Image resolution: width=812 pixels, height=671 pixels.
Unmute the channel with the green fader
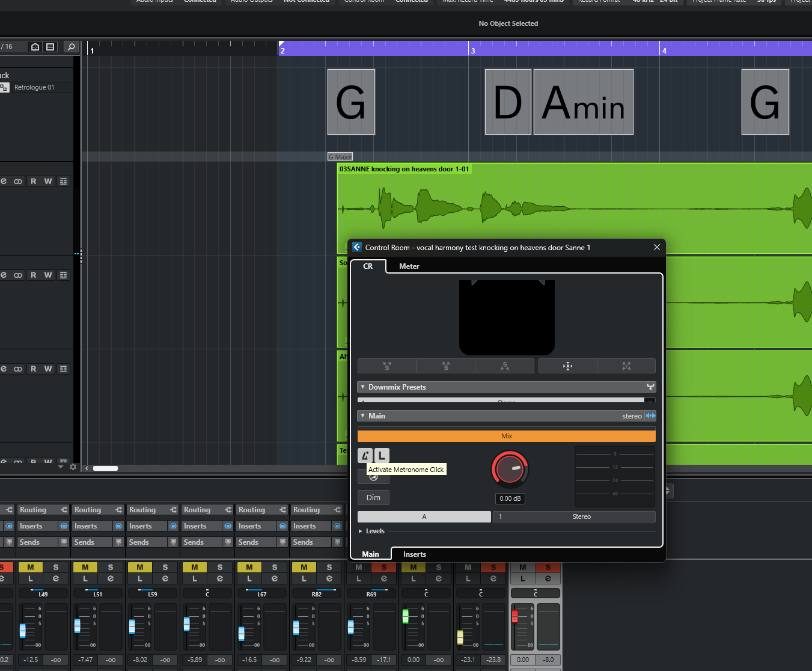[x=413, y=567]
